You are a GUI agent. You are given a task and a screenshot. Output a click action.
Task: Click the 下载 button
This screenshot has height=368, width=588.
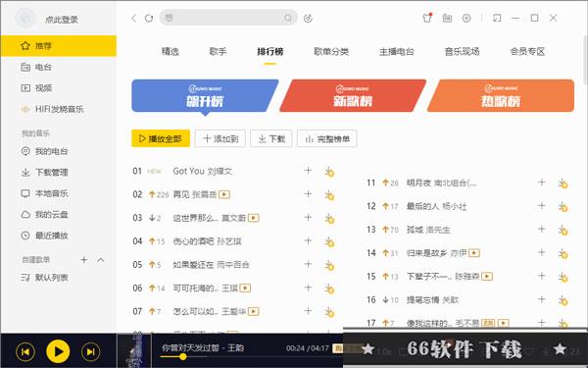[x=271, y=138]
